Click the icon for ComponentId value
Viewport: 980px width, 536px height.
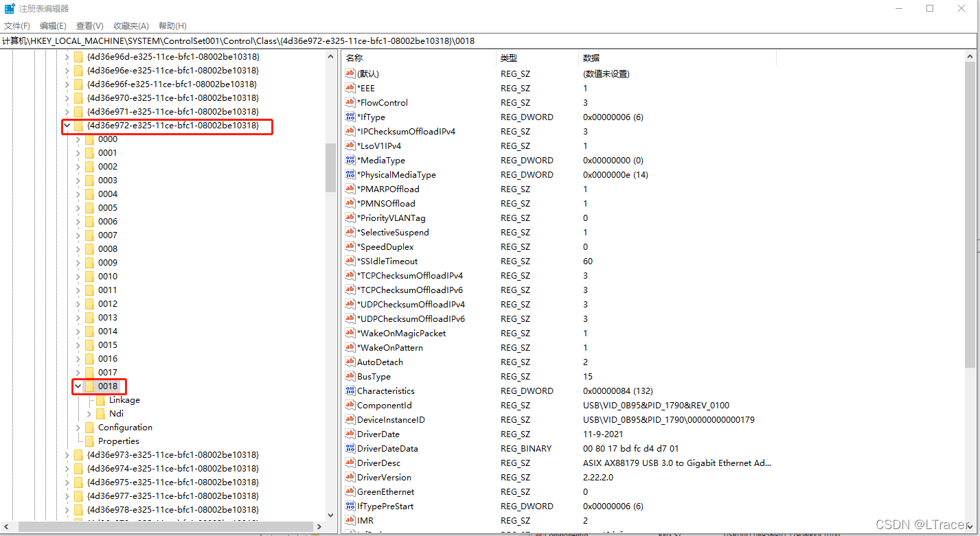(x=350, y=405)
